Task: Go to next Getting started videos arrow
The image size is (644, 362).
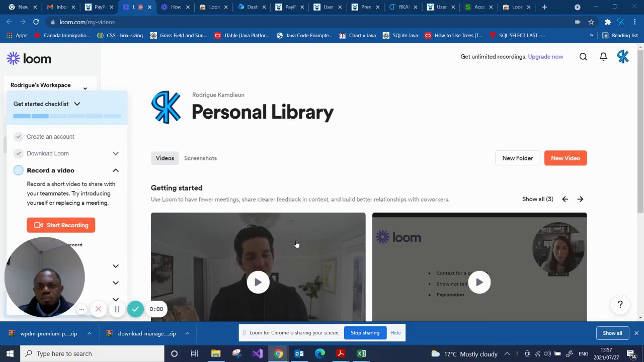Action: tap(580, 199)
